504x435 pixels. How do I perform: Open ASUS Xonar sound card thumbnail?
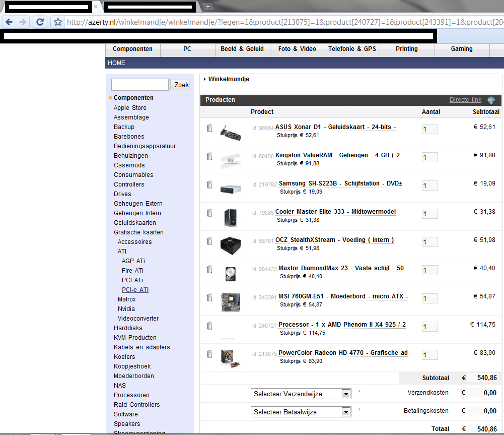[231, 133]
